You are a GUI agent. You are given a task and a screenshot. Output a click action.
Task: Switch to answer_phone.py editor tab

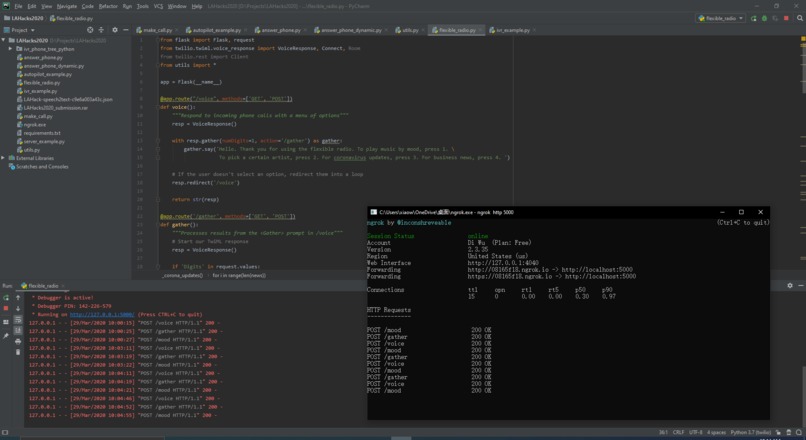pyautogui.click(x=281, y=30)
